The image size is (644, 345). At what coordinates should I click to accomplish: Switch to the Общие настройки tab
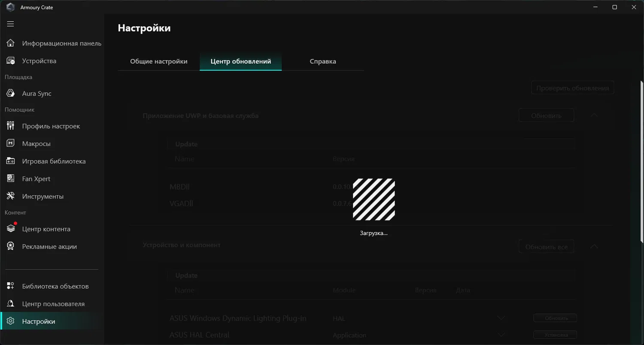click(159, 61)
